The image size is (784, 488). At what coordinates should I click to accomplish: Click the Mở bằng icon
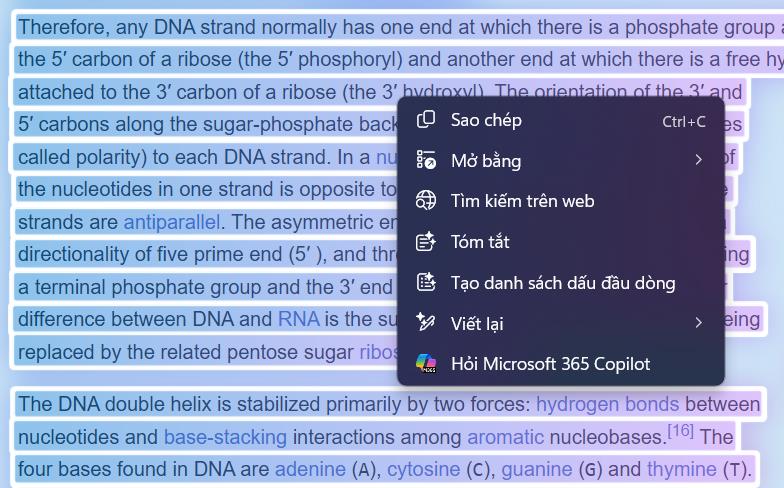426,160
